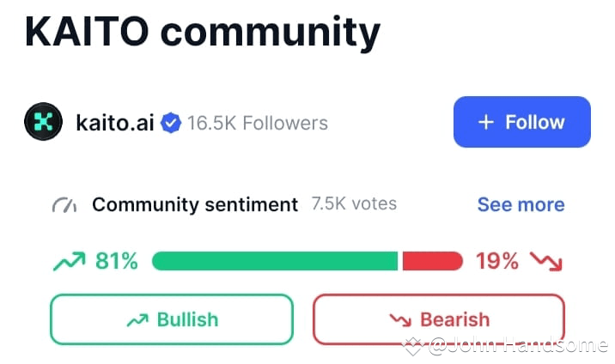Click the 19% bearish percentage text
Viewport: 615px width, 364px height.
coord(497,261)
